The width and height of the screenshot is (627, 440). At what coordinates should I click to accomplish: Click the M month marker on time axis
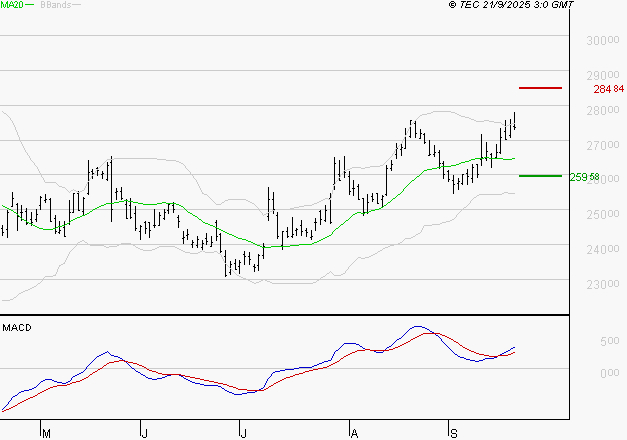tap(44, 433)
